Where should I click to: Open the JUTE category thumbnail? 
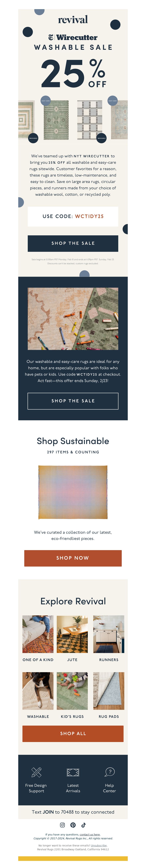(72, 634)
